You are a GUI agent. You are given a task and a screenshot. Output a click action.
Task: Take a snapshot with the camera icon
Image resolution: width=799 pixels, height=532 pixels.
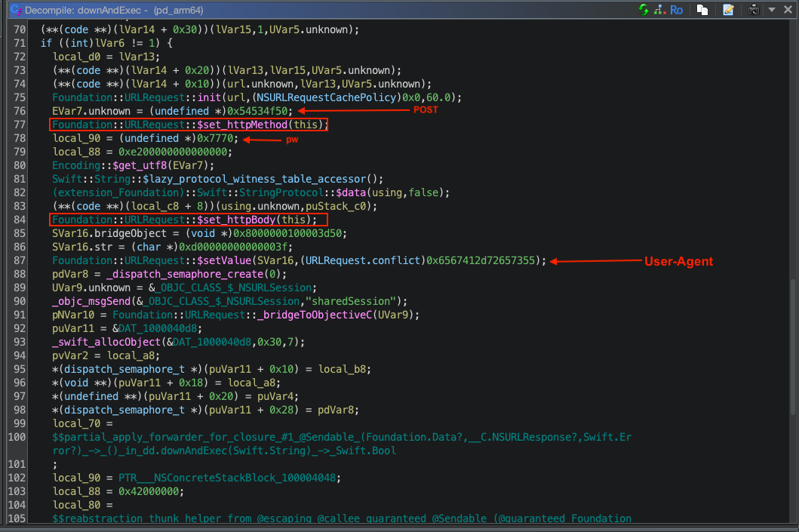754,10
